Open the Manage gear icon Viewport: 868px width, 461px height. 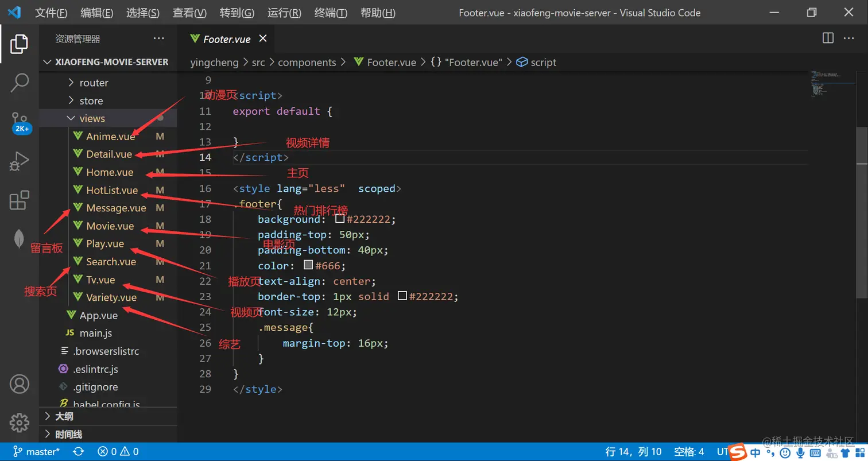(x=20, y=423)
